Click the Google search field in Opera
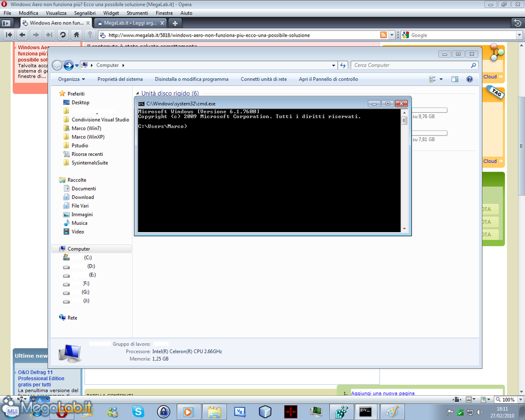 point(463,35)
